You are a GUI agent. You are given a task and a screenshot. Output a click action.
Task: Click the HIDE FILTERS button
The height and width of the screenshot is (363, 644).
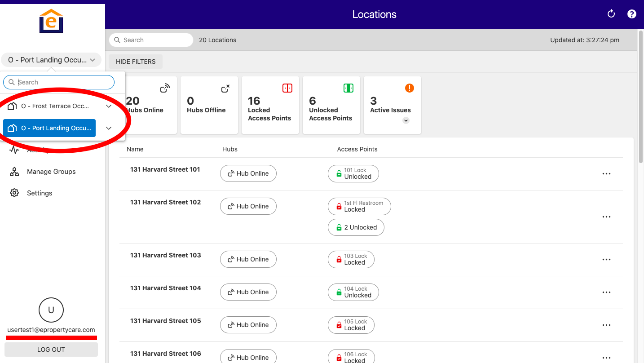tap(136, 62)
